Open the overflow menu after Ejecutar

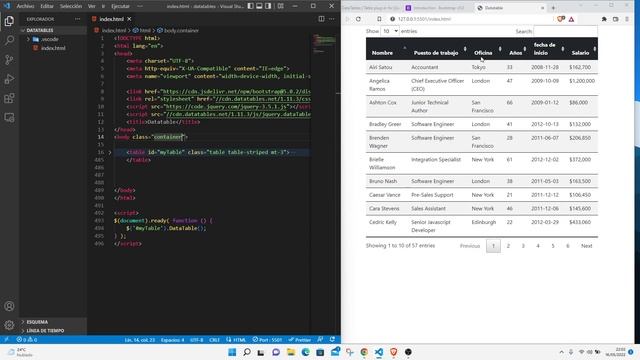(x=140, y=6)
